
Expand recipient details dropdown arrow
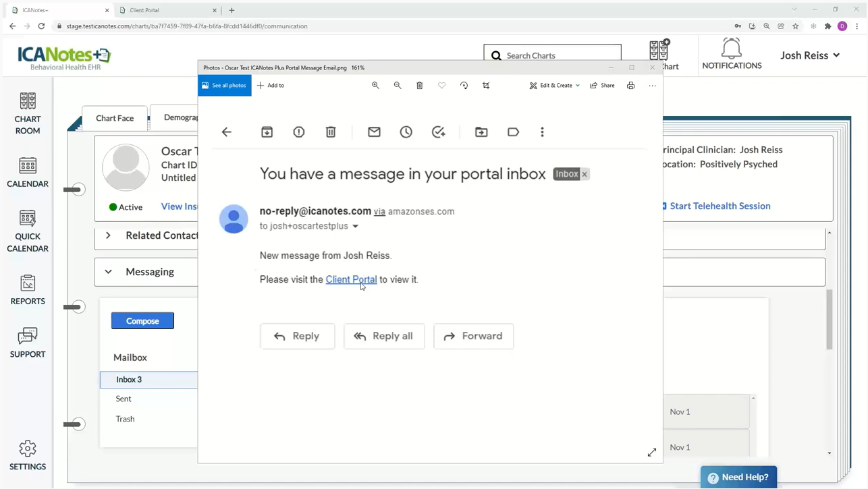pos(356,227)
